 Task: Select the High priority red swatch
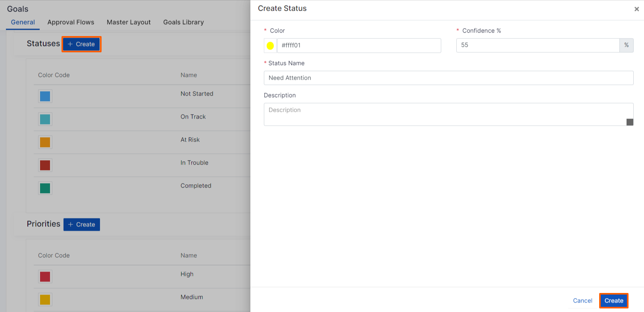coord(45,277)
